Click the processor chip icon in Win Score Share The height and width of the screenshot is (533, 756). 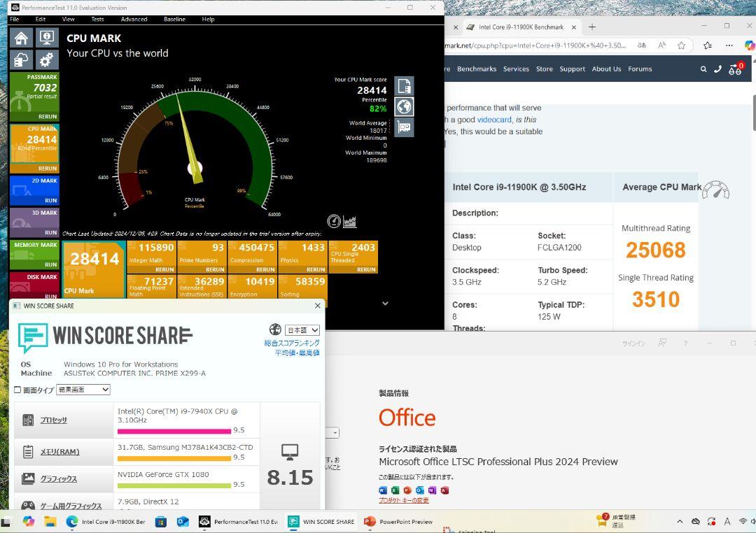(x=28, y=420)
